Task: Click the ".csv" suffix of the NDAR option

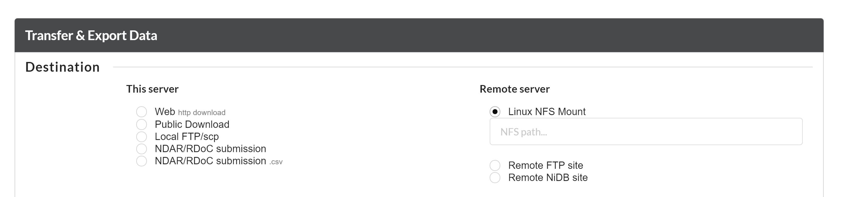Action: pos(276,162)
